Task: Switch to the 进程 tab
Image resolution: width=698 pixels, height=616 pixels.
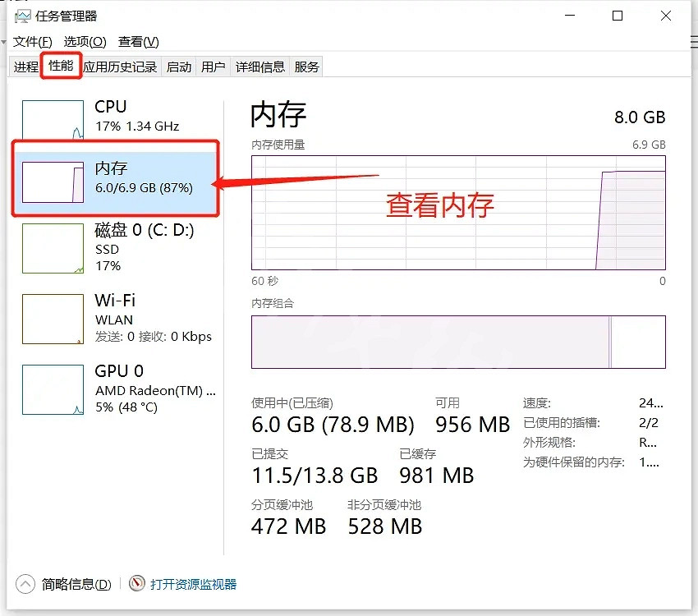Action: (x=26, y=67)
